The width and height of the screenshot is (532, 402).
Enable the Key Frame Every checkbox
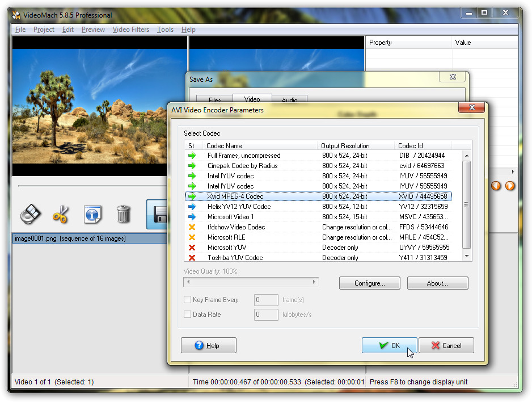pyautogui.click(x=187, y=299)
